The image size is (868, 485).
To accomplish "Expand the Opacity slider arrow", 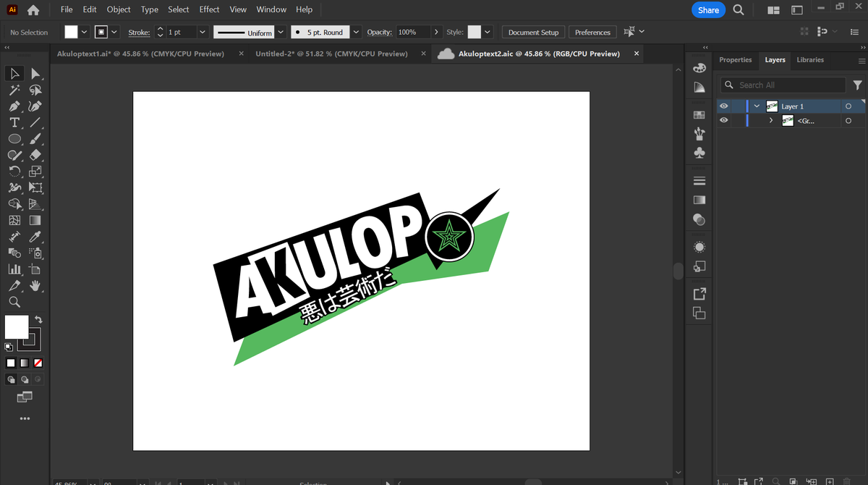I will pyautogui.click(x=436, y=32).
